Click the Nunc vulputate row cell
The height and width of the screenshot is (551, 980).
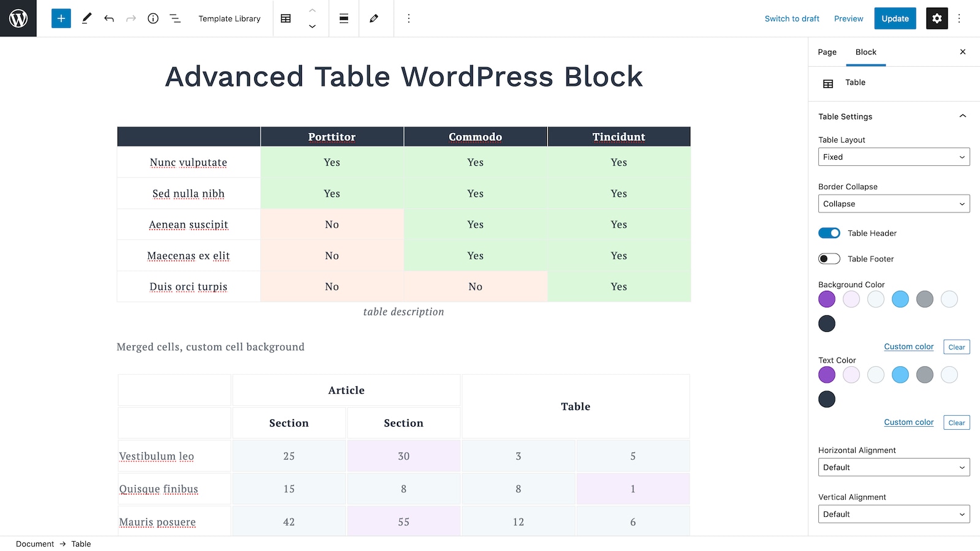pyautogui.click(x=189, y=162)
